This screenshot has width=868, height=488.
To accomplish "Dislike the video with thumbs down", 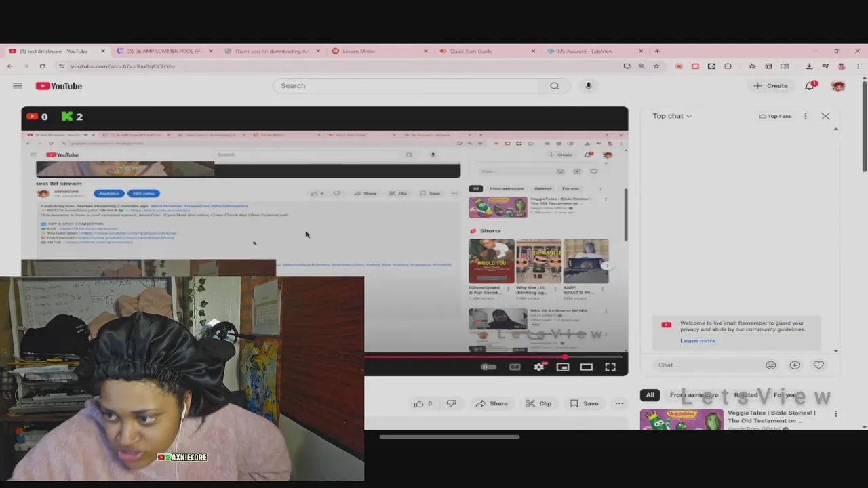I will tap(452, 403).
